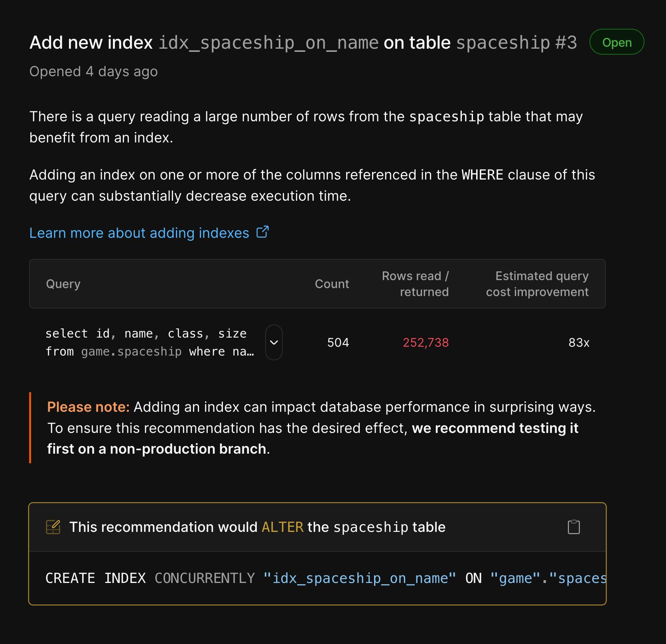This screenshot has height=644, width=666.
Task: Click the Opened 4 days ago timestamp
Action: click(93, 71)
